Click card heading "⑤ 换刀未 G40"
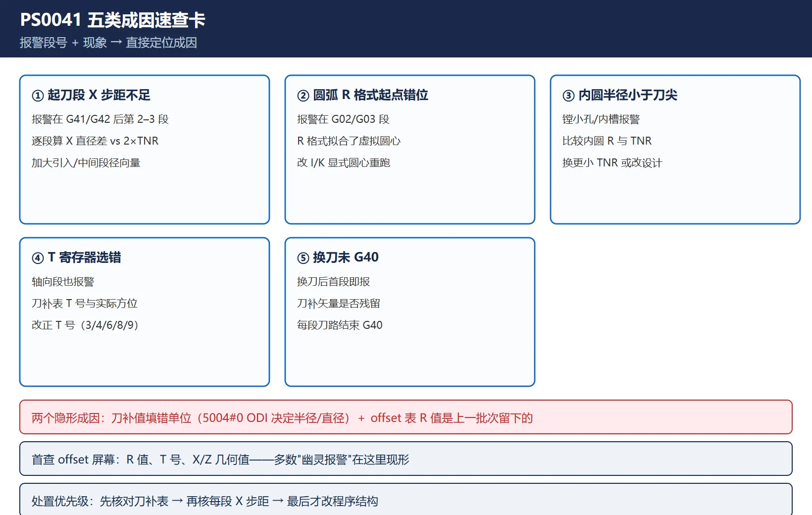The width and height of the screenshot is (812, 515). 338,257
